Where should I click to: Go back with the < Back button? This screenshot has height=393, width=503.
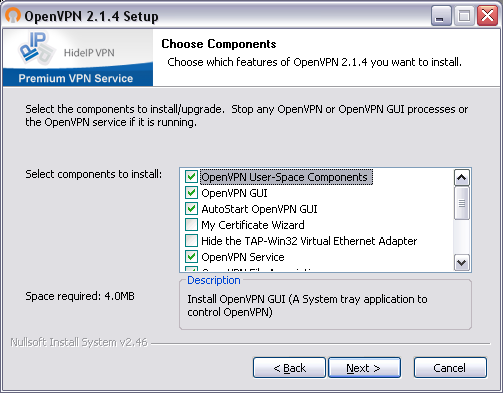click(x=289, y=368)
